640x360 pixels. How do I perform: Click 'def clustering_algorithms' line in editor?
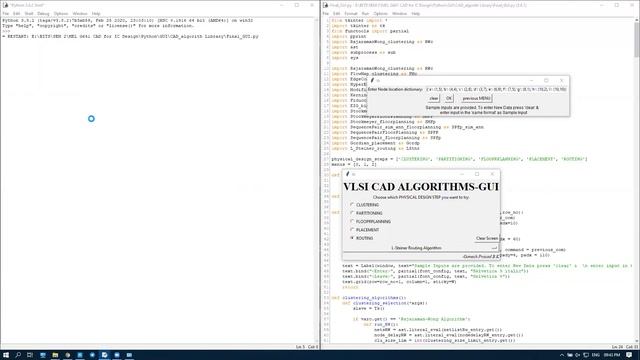tap(369, 298)
